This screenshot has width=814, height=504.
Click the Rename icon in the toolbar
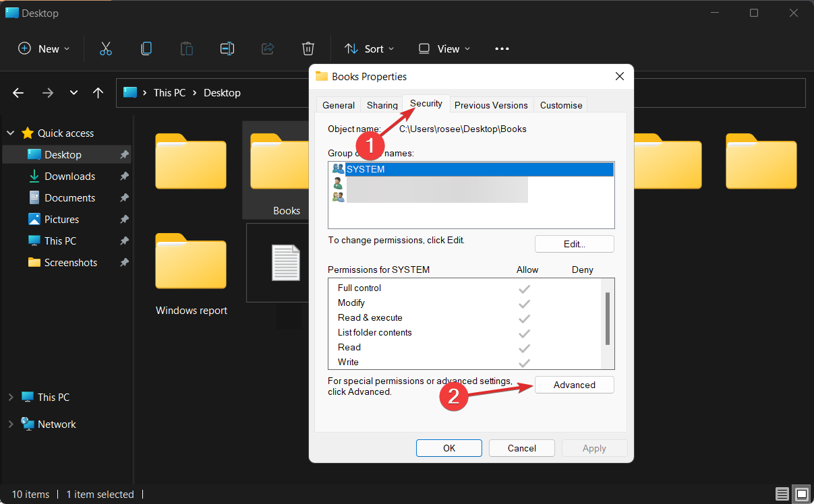(227, 49)
